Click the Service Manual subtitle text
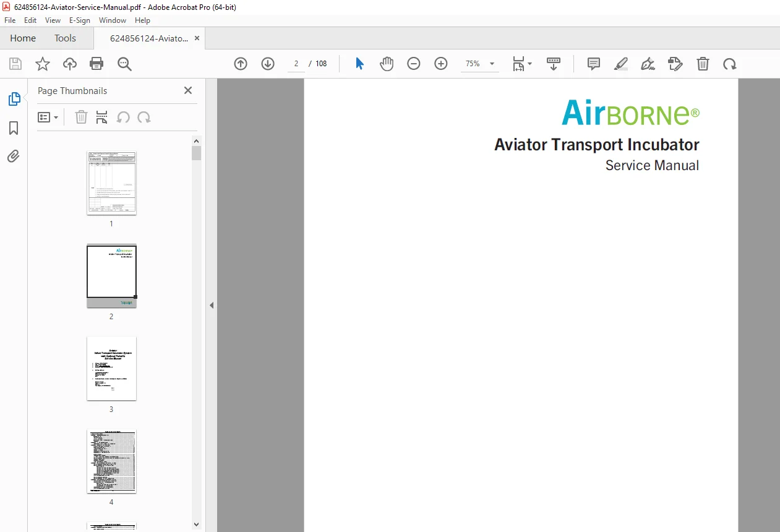Viewport: 780px width, 532px height. point(652,165)
